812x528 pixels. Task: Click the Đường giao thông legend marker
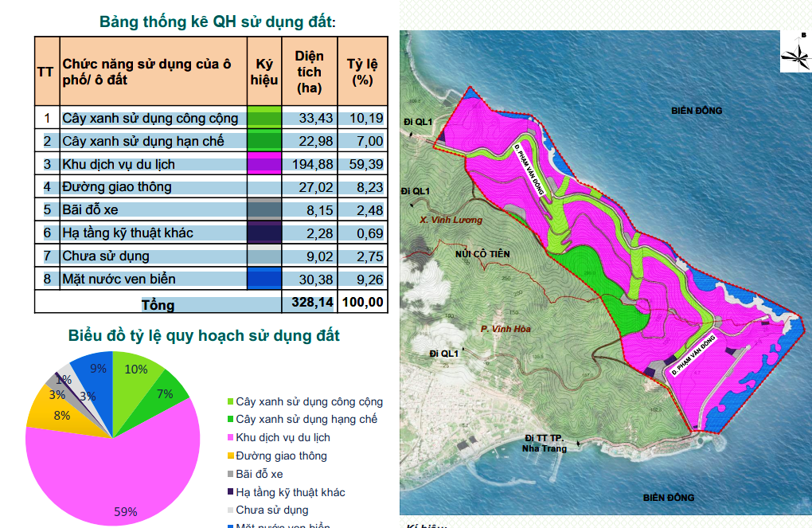[x=230, y=456]
